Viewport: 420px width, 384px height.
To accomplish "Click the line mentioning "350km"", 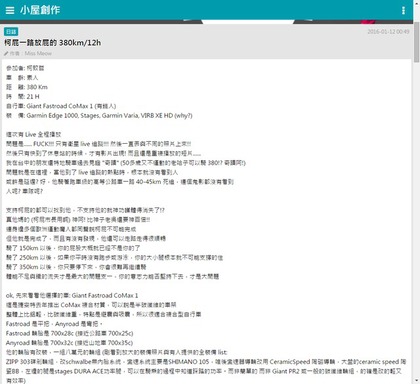I will pos(76,267).
